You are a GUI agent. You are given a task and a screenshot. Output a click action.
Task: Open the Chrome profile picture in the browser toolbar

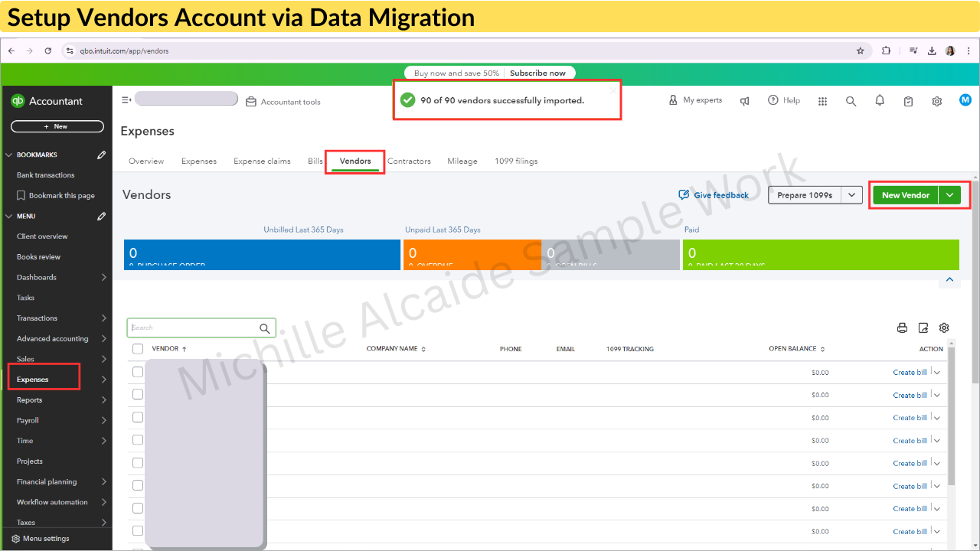click(950, 51)
